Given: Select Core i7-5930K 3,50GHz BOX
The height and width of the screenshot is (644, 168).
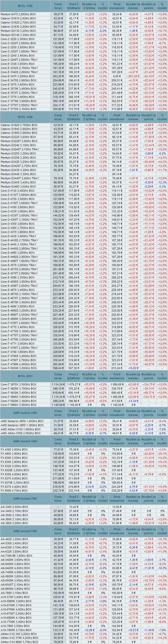Looking at the screenshot, I should [x=19, y=368].
